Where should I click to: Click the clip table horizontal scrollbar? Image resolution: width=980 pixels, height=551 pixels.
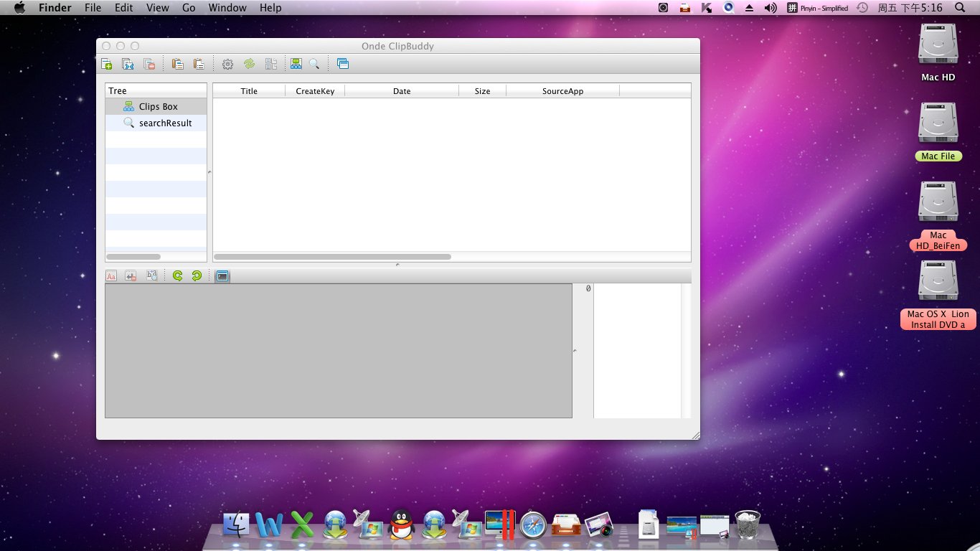(333, 257)
